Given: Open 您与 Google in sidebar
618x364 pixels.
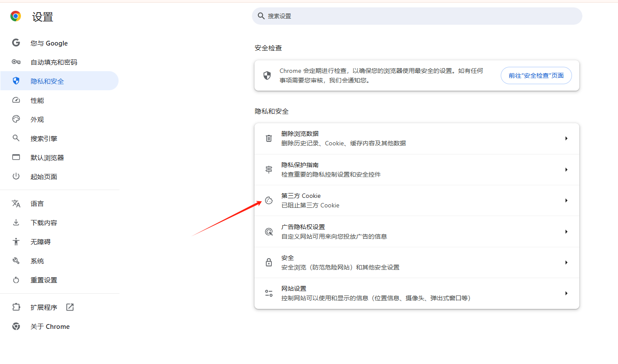Looking at the screenshot, I should tap(59, 43).
